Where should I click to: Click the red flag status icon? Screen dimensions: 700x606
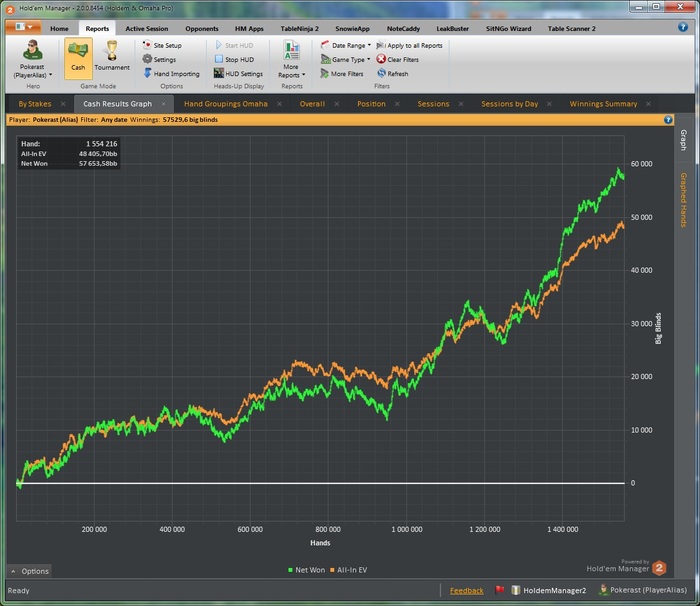(x=500, y=590)
